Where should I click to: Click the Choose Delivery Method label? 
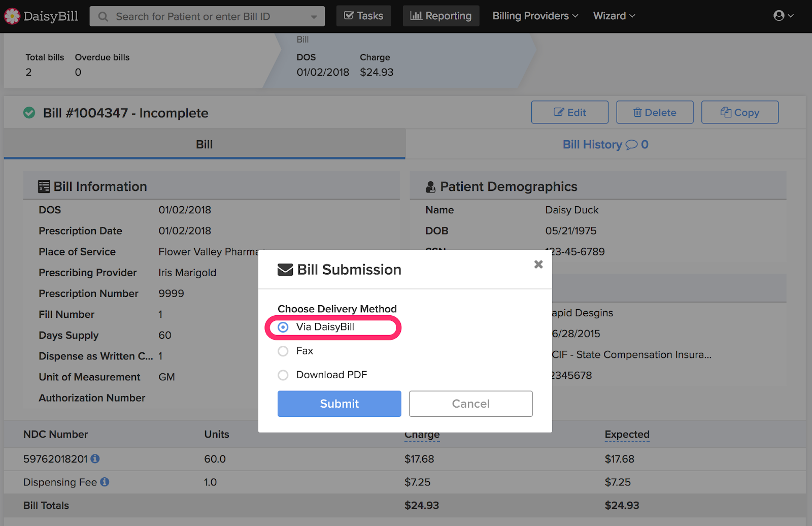click(337, 309)
